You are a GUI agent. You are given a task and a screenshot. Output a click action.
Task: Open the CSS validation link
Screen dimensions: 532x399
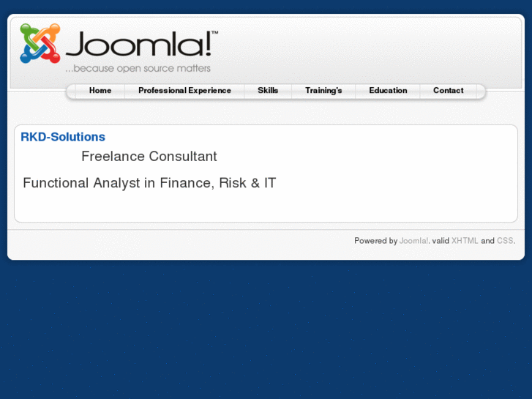(x=505, y=241)
